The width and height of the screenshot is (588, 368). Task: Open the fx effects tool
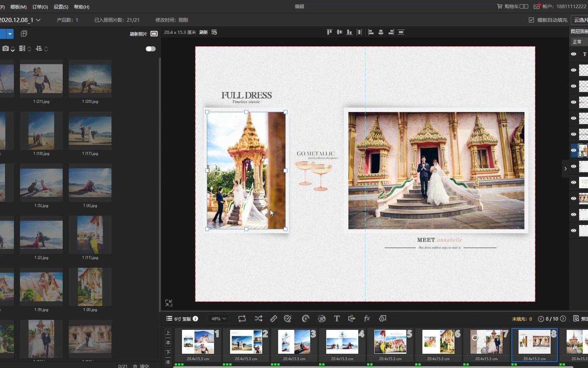367,318
